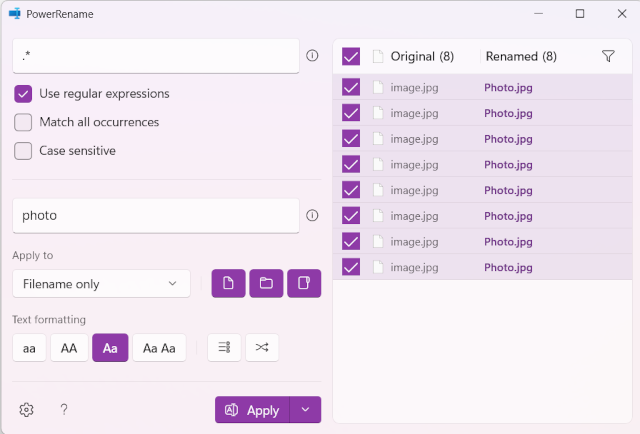Viewport: 640px width, 434px height.
Task: Open info tooltip beside the 'photo' replace field
Action: tap(312, 215)
